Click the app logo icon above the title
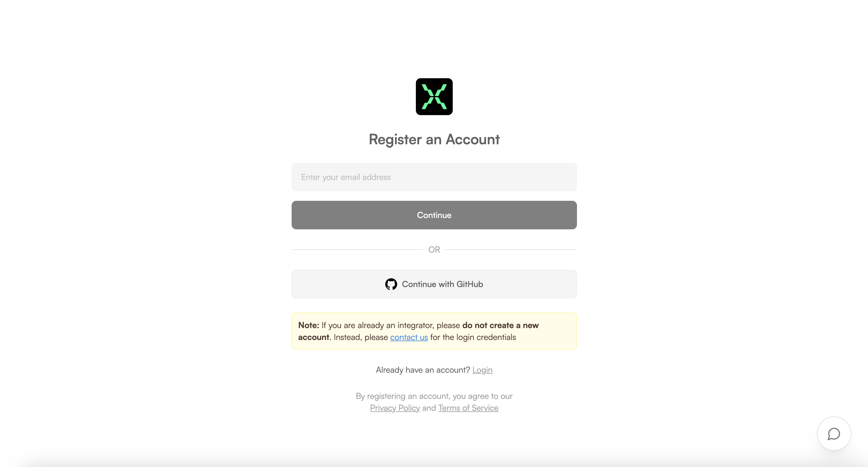 click(x=434, y=97)
